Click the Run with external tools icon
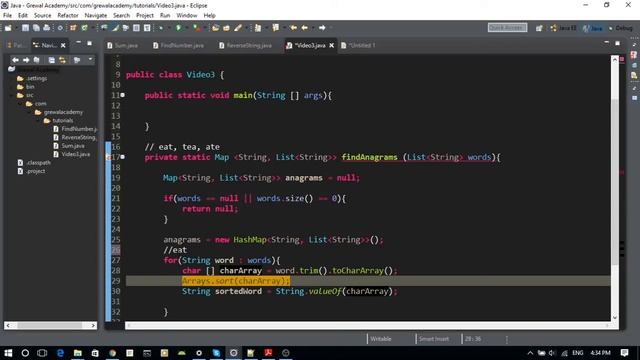Viewport: 640px width, 360px height. click(197, 28)
